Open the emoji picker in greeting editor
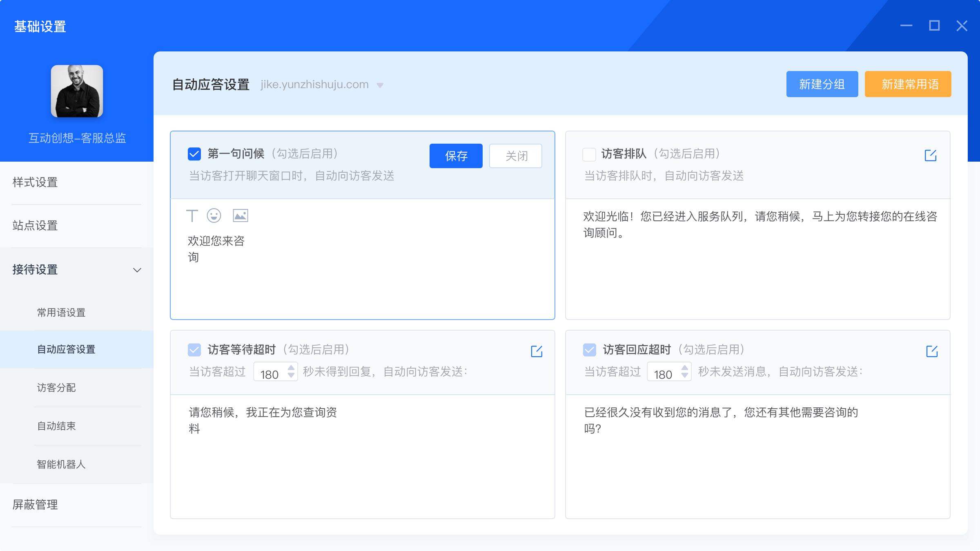 214,216
